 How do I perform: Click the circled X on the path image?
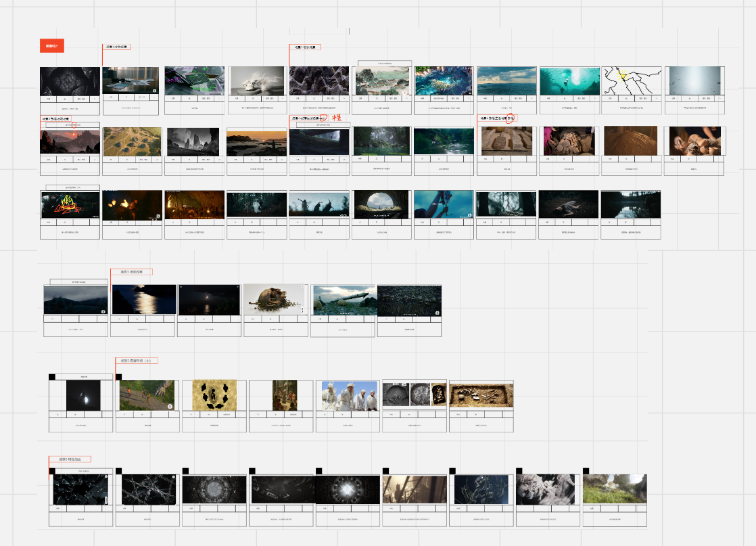tap(170, 407)
